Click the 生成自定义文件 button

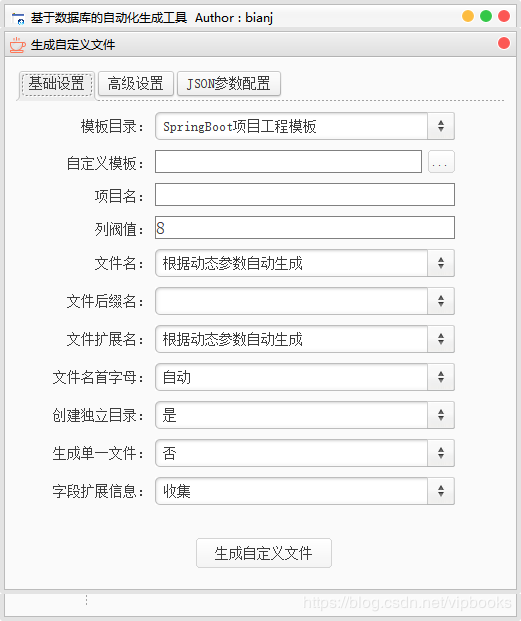point(264,553)
